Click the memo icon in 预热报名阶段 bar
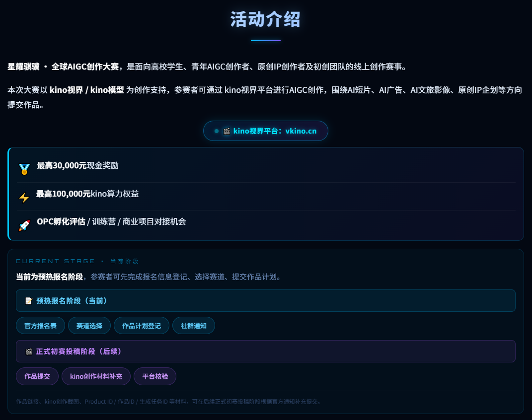Screen dimensions: 532x420 tap(29, 301)
